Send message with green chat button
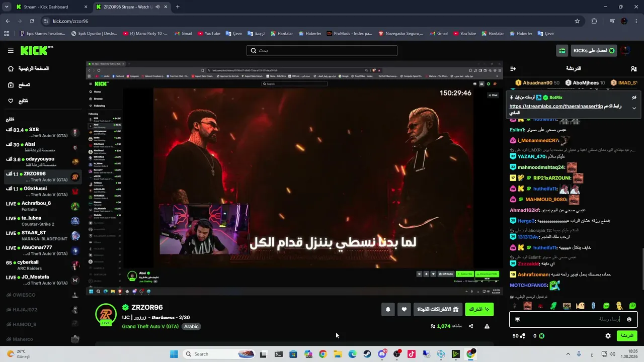This screenshot has width=644, height=362. pos(626,336)
